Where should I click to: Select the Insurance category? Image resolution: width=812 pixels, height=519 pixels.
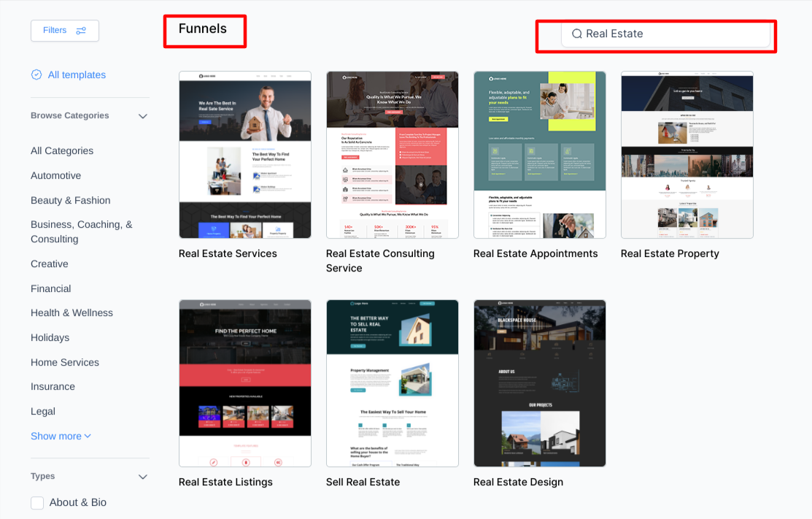53,386
